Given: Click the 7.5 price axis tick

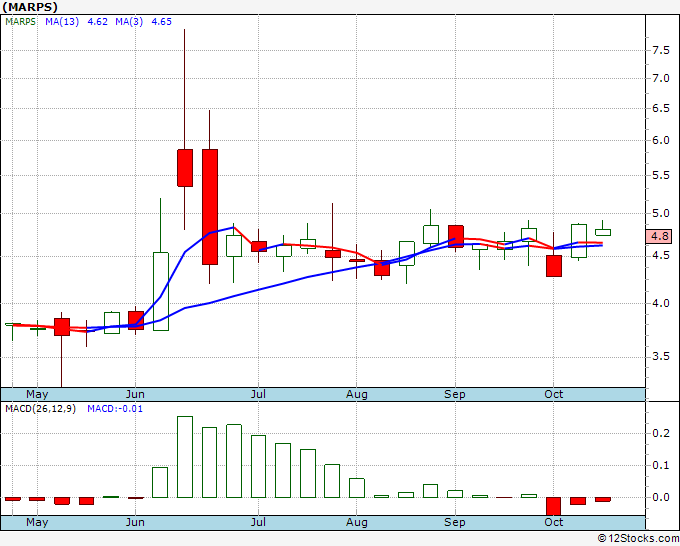Looking at the screenshot, I should coord(660,50).
